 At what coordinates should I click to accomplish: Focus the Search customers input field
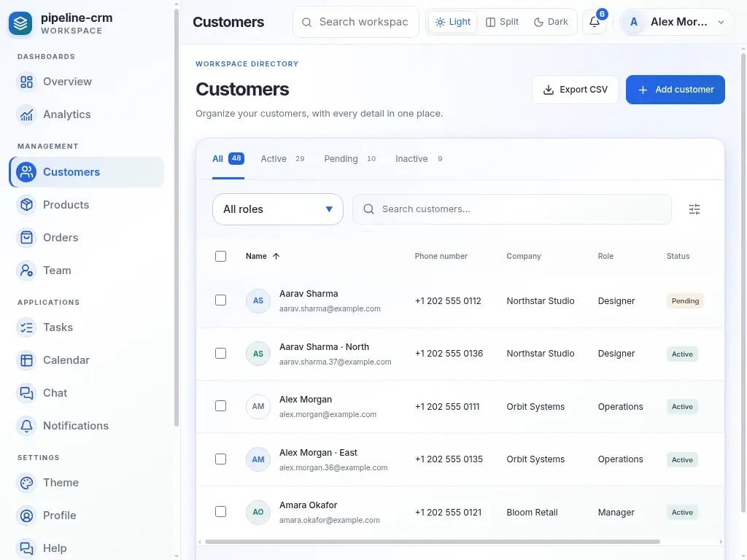pyautogui.click(x=511, y=209)
